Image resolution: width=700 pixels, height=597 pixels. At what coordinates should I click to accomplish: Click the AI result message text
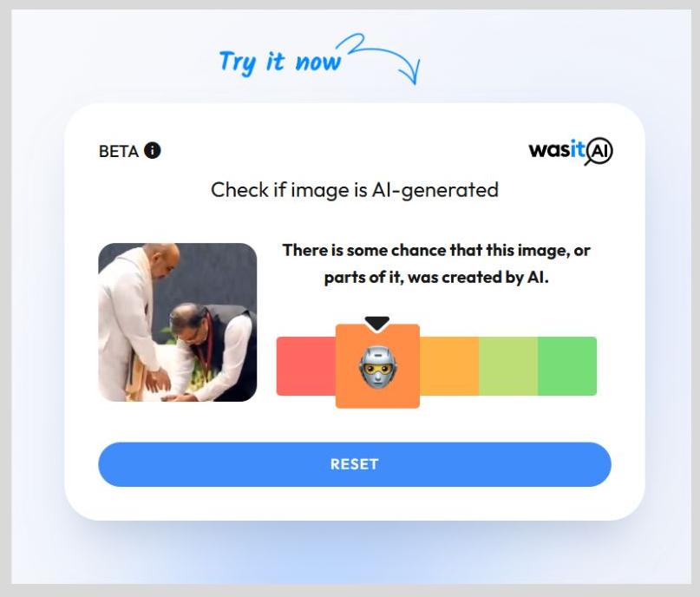point(436,264)
